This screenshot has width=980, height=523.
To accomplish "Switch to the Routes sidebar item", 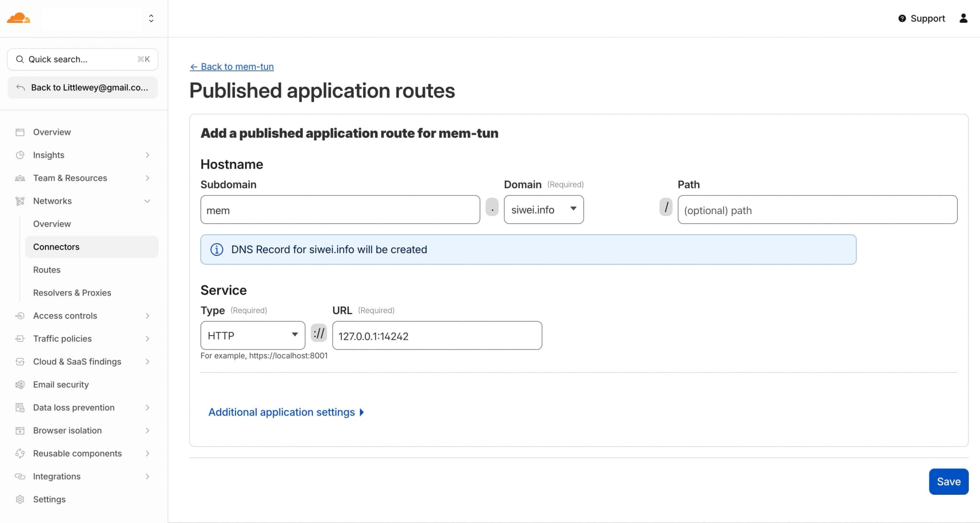I will (46, 270).
